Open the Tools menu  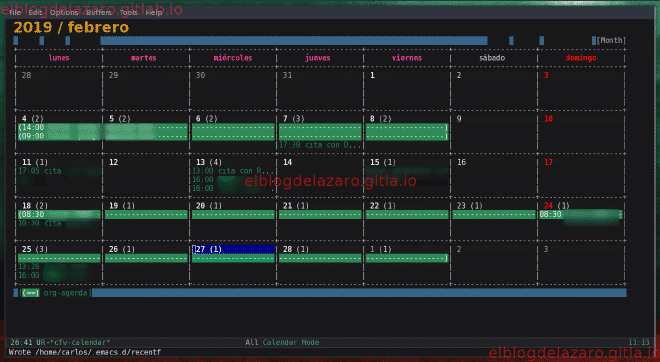click(x=128, y=13)
